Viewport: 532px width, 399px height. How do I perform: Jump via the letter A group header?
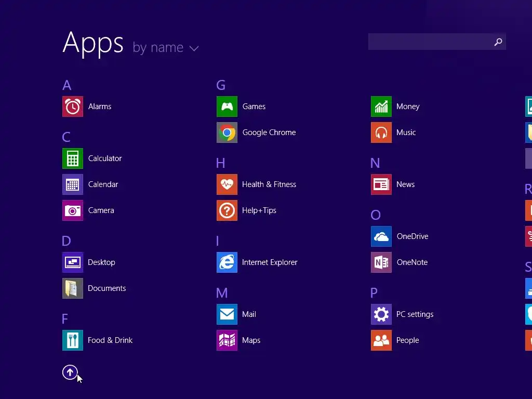point(67,85)
